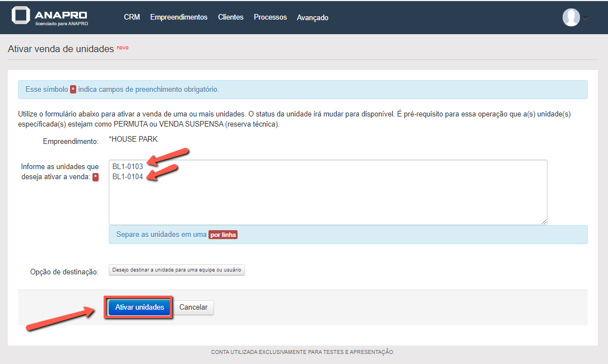Screen dimensions: 608x364
Task: Focus the units textarea field
Action: pos(328,202)
